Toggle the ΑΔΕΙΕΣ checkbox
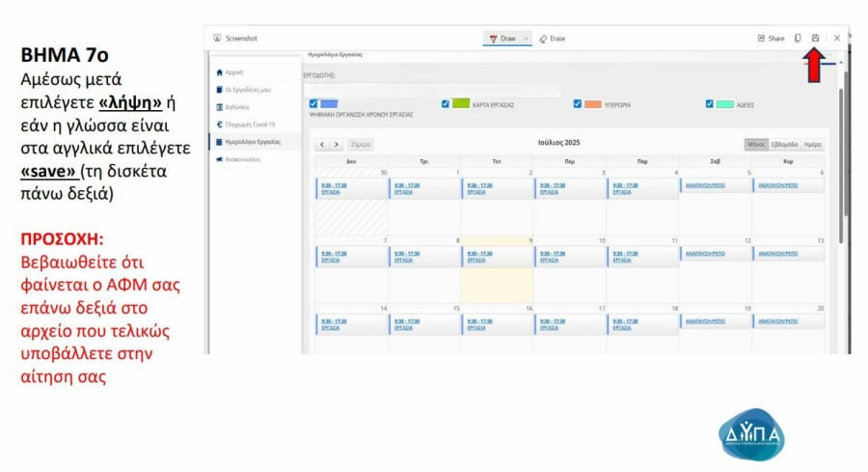868x472 pixels. (x=710, y=103)
